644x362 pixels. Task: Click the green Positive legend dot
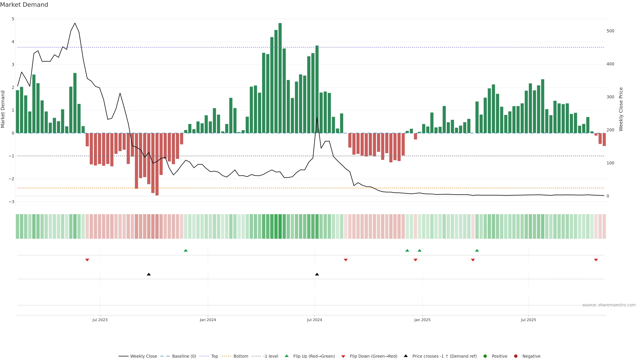[x=485, y=356]
